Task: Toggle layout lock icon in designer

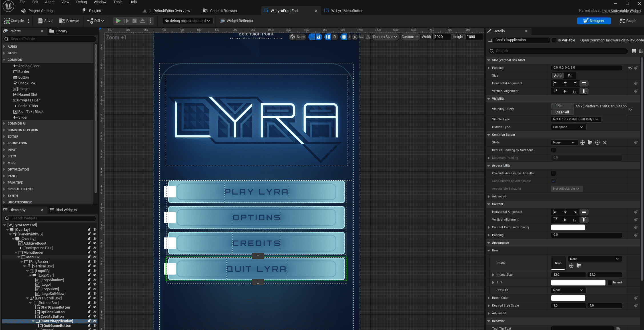Action: pyautogui.click(x=319, y=37)
